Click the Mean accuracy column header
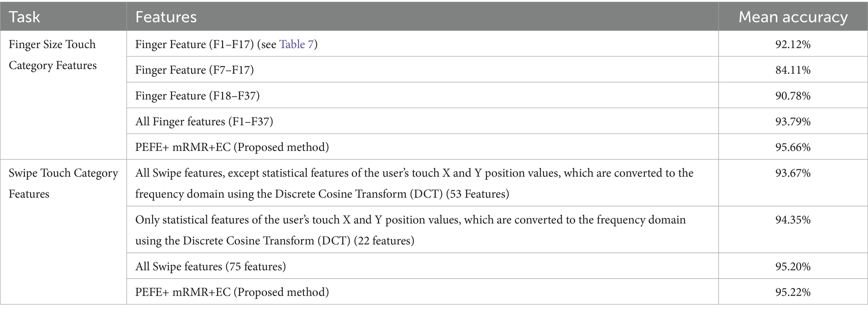Image resolution: width=868 pixels, height=312 pixels. pos(792,17)
